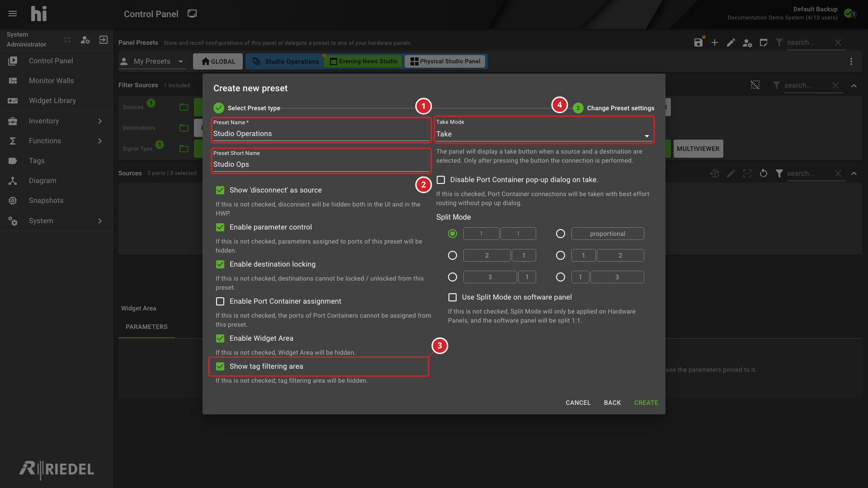Switch to the Studio Operations preset tab
The image size is (868, 488).
point(286,61)
